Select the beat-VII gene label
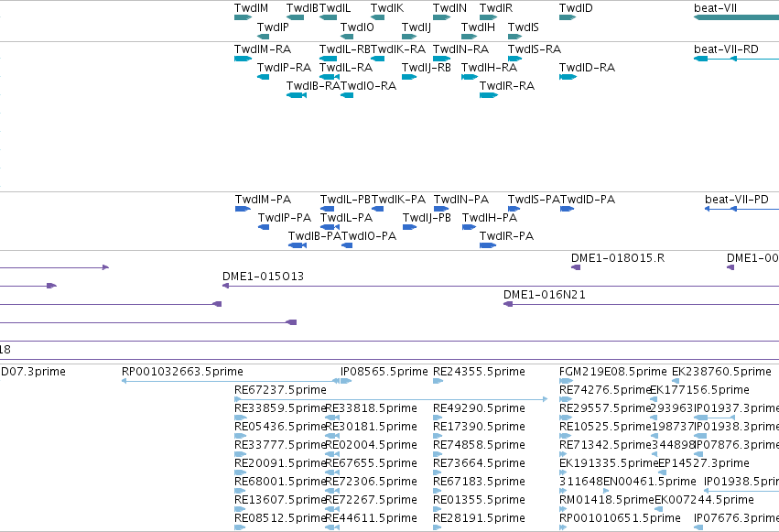The image size is (779, 532). tap(716, 8)
